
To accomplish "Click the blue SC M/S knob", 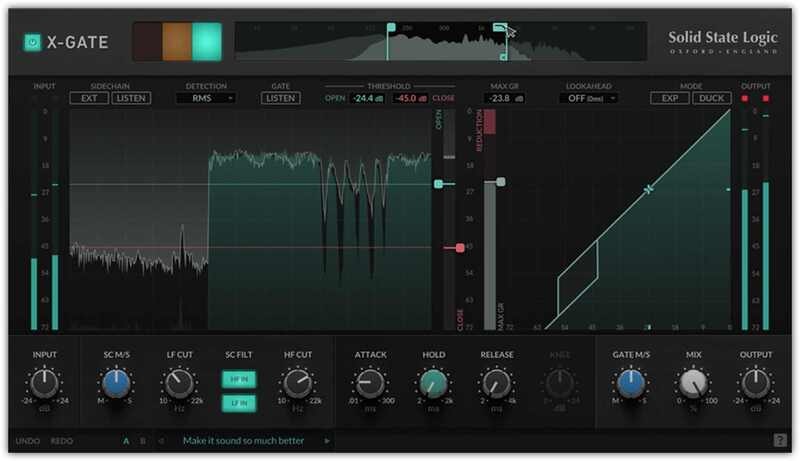I will tap(116, 382).
